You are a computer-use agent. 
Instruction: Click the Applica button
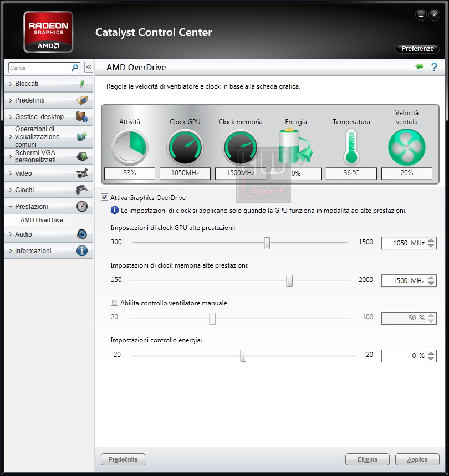point(417,459)
